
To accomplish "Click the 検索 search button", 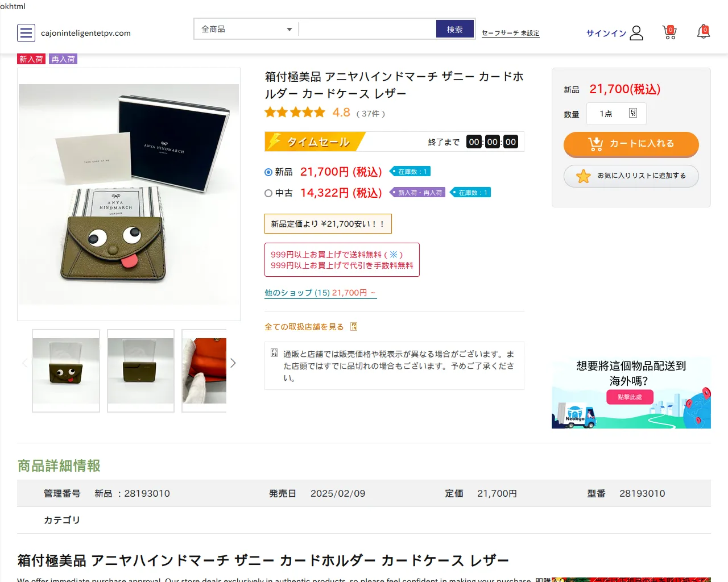I will click(455, 29).
